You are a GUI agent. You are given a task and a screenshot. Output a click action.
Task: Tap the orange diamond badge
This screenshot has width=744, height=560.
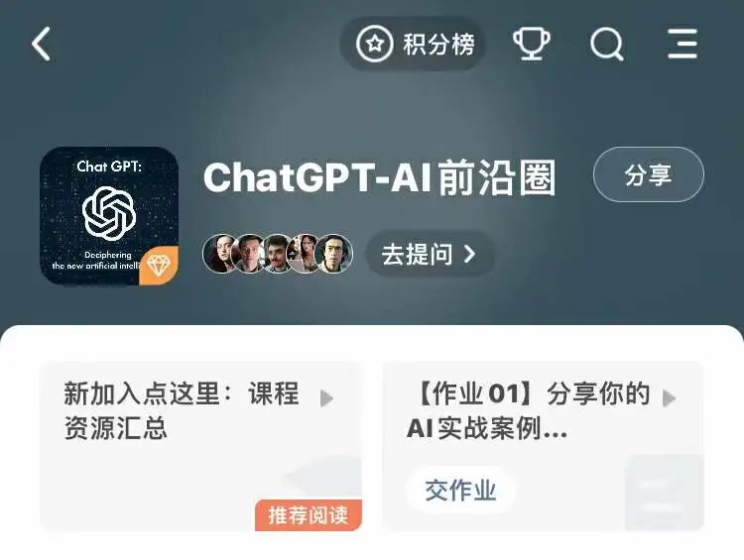[159, 266]
